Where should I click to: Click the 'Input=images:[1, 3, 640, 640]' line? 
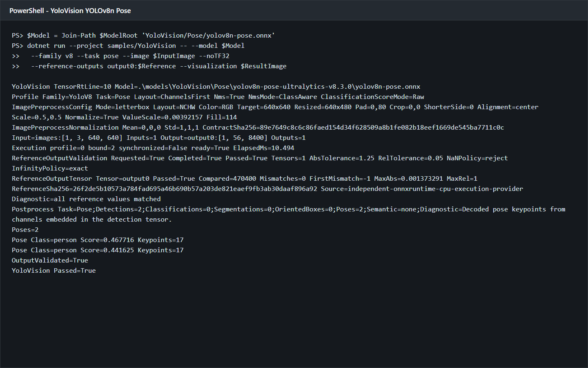159,138
